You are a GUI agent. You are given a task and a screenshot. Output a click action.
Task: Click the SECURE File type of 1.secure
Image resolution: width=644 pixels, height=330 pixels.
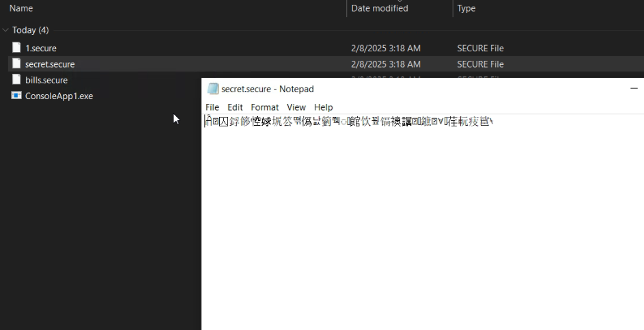(480, 48)
